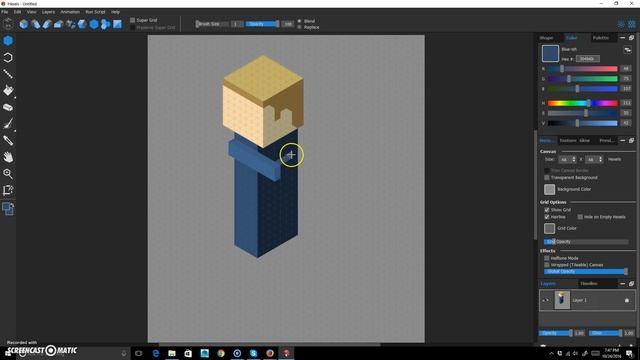Switch to the Texture tab

tap(568, 140)
